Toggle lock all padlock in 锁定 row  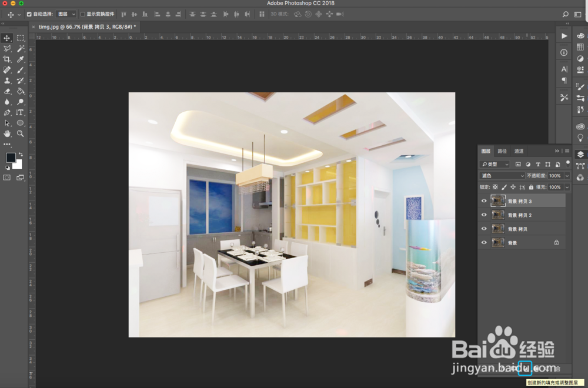coord(531,187)
